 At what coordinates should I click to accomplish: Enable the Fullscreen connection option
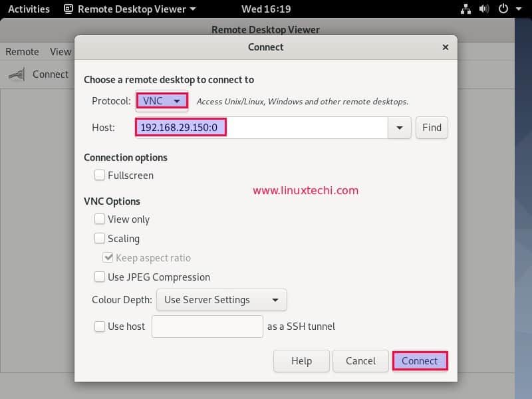[x=100, y=175]
